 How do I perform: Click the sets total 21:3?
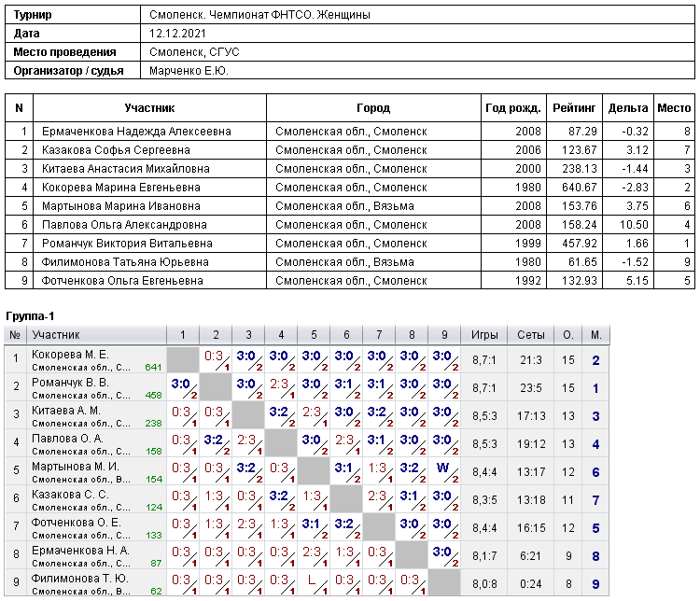coord(530,359)
